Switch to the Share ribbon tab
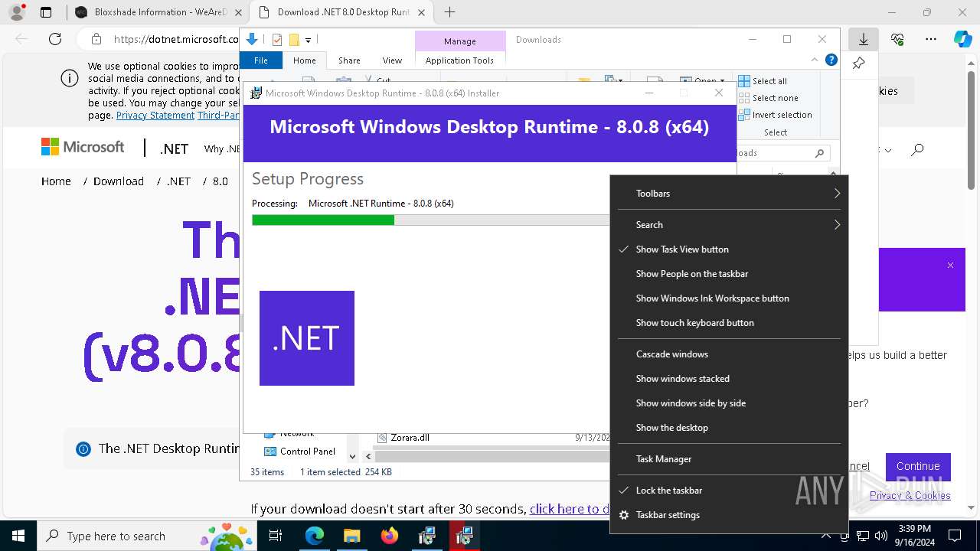 [x=349, y=60]
